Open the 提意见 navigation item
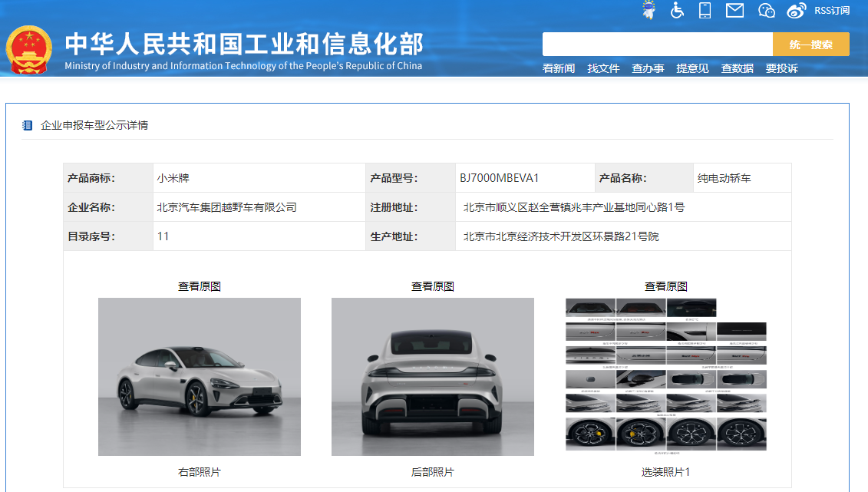 (692, 68)
